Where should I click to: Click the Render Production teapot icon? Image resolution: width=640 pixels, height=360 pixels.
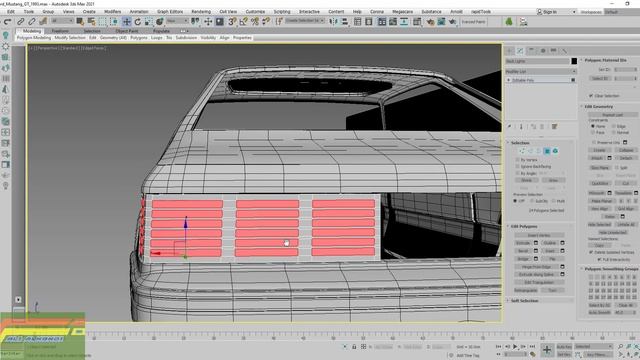point(452,22)
